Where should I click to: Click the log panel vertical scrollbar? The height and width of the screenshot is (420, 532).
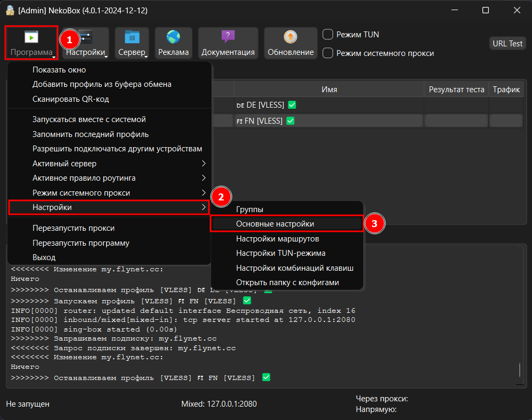point(520,370)
